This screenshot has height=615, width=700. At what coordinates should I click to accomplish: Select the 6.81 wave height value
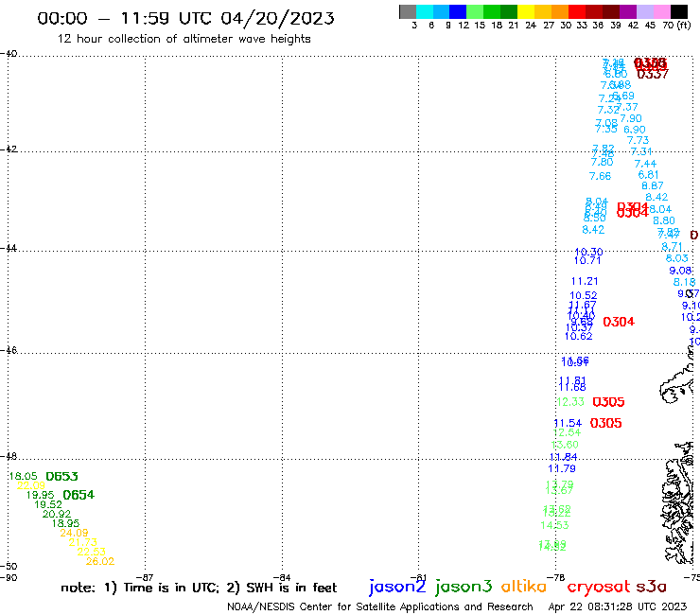(x=648, y=175)
